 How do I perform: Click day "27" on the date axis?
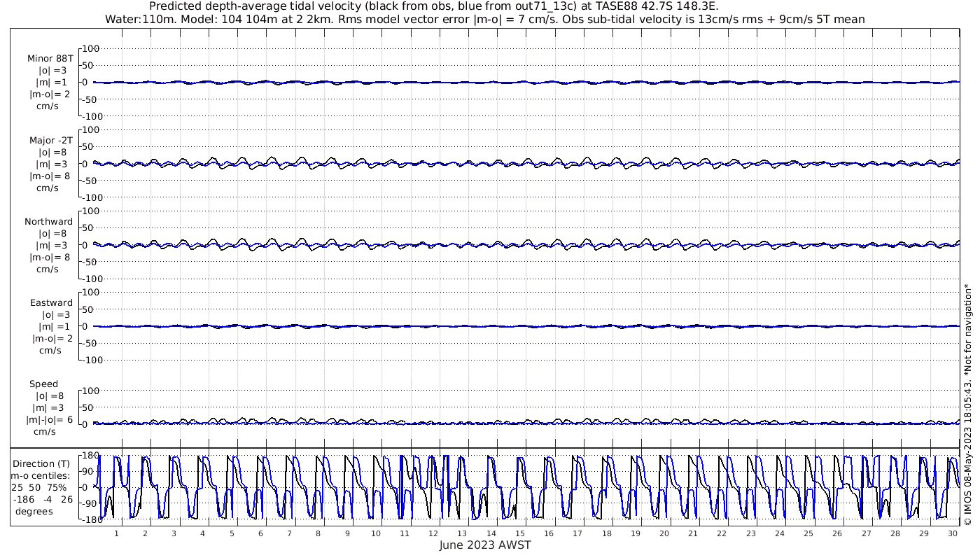coord(866,533)
